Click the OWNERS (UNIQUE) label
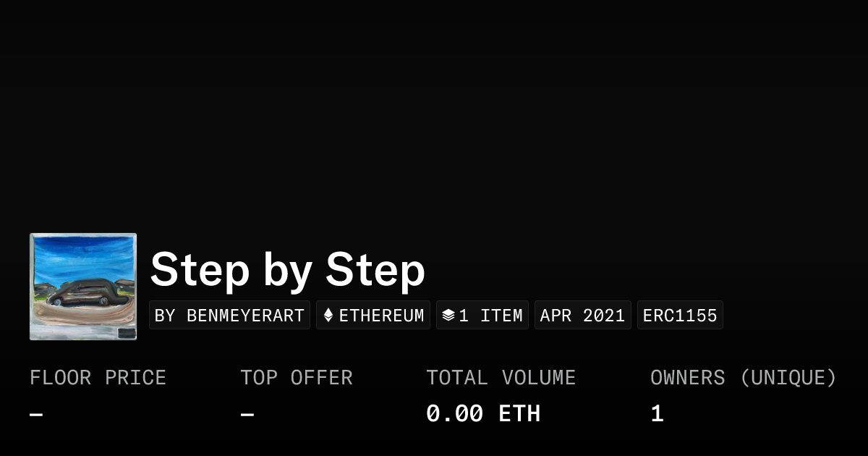The width and height of the screenshot is (868, 456). coord(744,378)
